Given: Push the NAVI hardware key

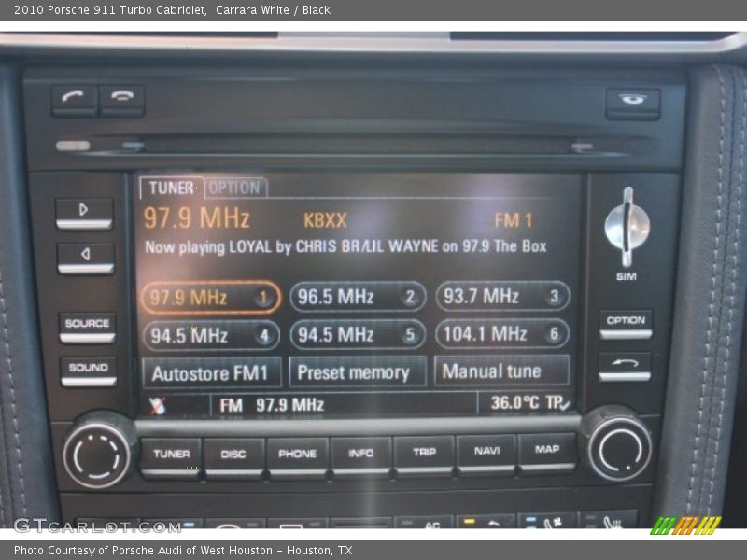Looking at the screenshot, I should click(486, 454).
